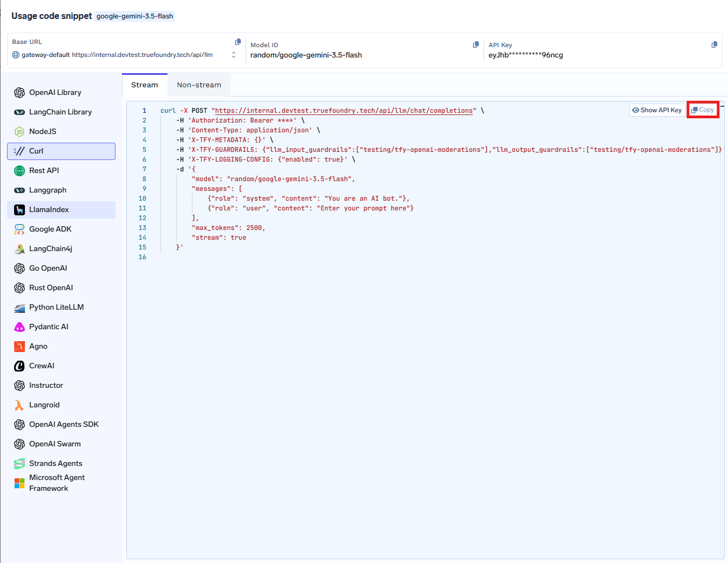Click the globe icon beside gateway-default
Screen dimensions: 728x563
click(x=16, y=55)
